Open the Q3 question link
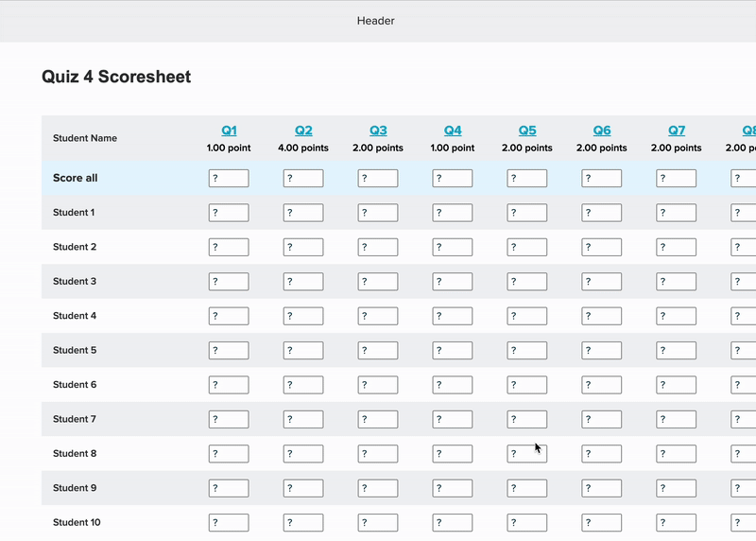The image size is (756, 541). pos(378,131)
